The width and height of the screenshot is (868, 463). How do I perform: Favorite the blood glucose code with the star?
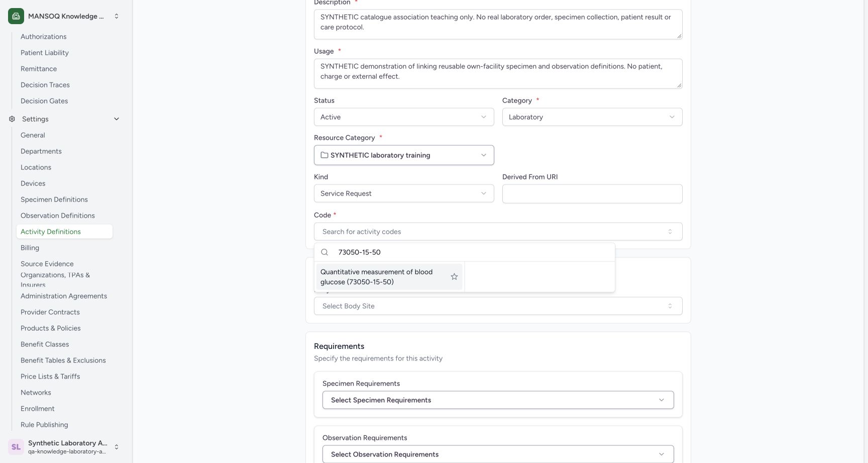[454, 277]
